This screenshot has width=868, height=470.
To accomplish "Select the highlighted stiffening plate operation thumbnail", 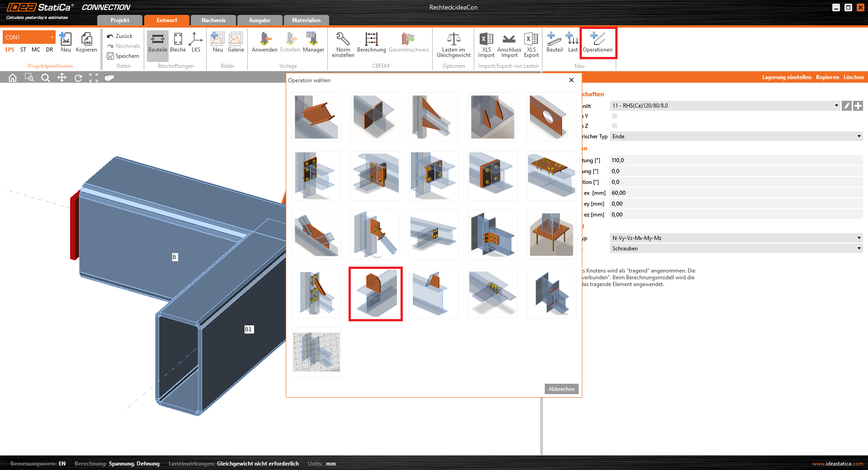I will pyautogui.click(x=375, y=294).
